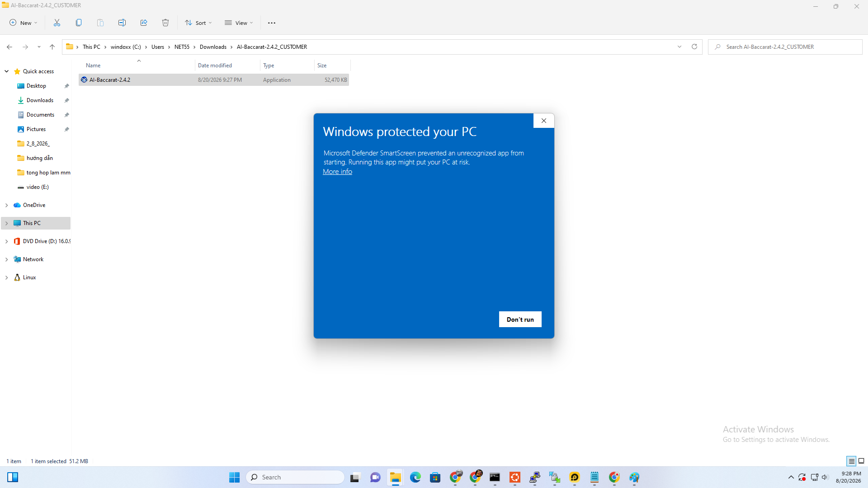
Task: Select Downloads in Quick access
Action: coord(40,100)
